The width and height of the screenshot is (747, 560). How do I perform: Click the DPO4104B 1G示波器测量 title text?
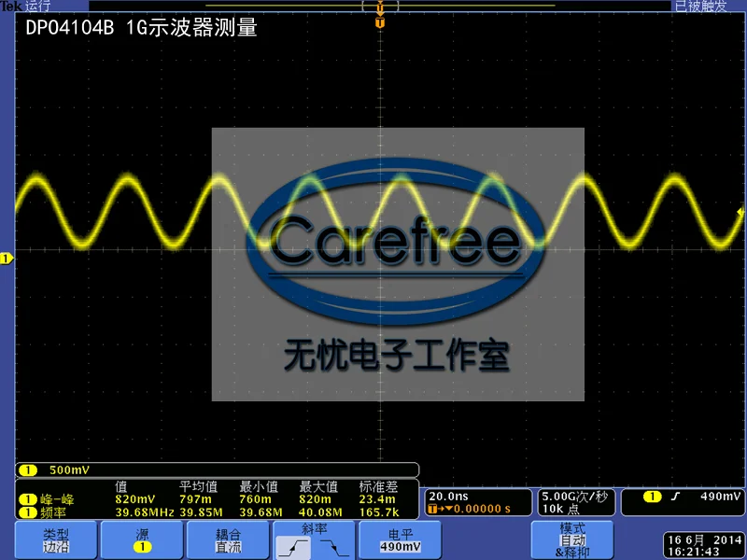click(142, 28)
